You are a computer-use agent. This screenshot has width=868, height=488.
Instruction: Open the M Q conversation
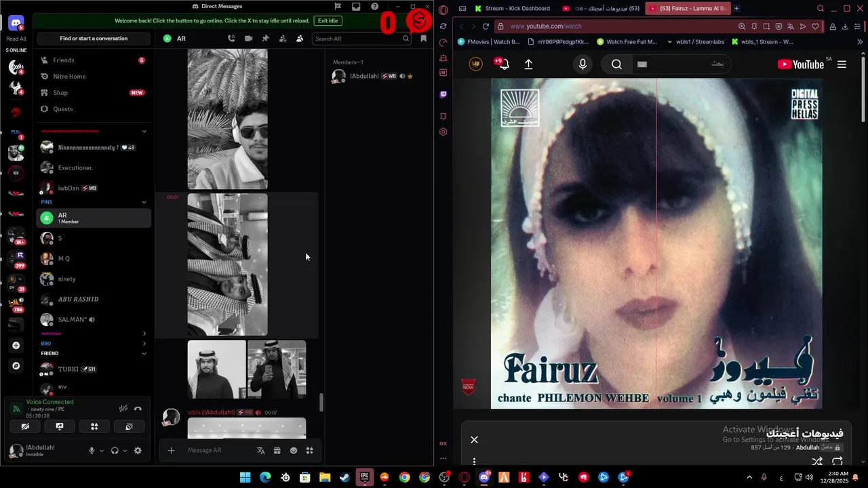94,258
